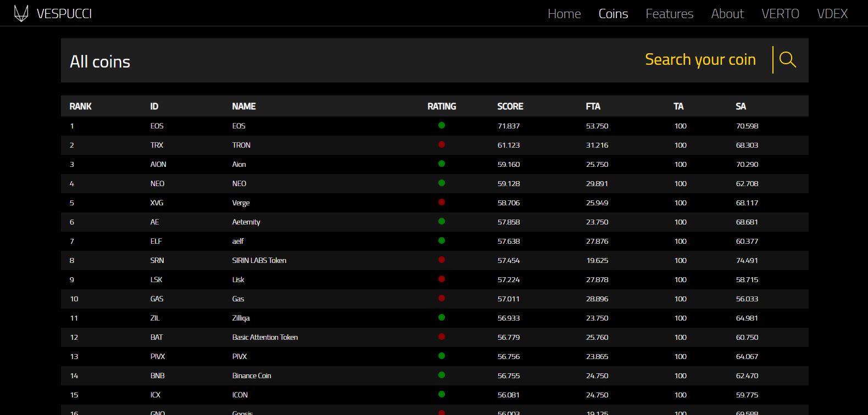Click the Vespucci fox logo icon
The width and height of the screenshot is (868, 415).
coord(21,14)
